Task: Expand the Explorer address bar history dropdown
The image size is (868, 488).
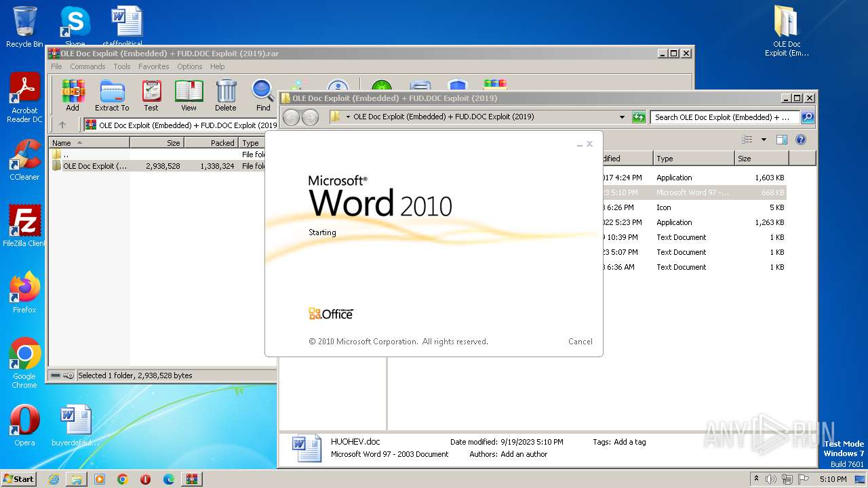Action: [x=622, y=117]
